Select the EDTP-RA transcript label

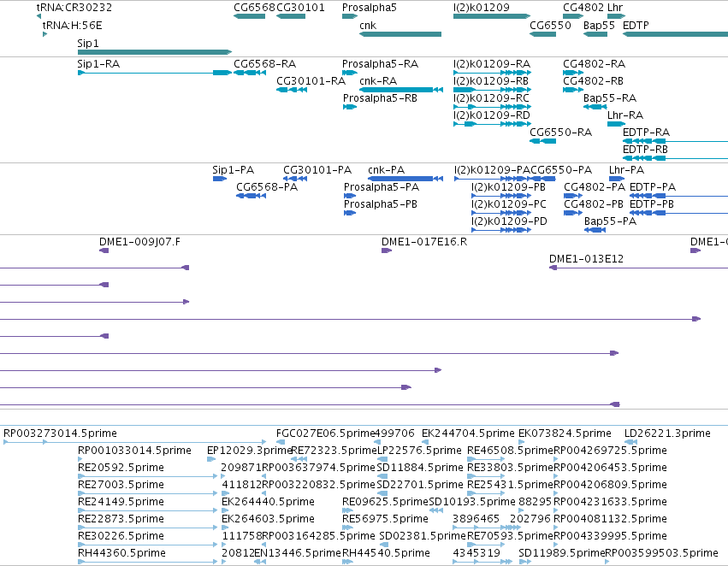[646, 133]
